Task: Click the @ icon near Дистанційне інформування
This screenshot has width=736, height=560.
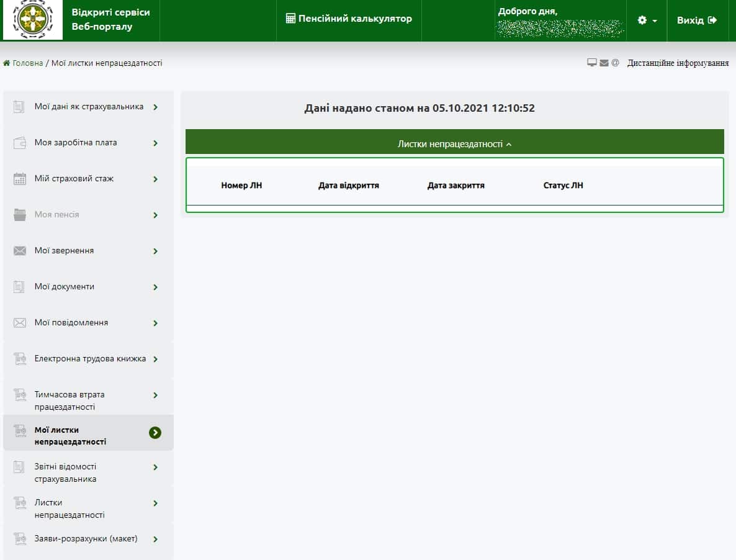Action: pos(615,63)
